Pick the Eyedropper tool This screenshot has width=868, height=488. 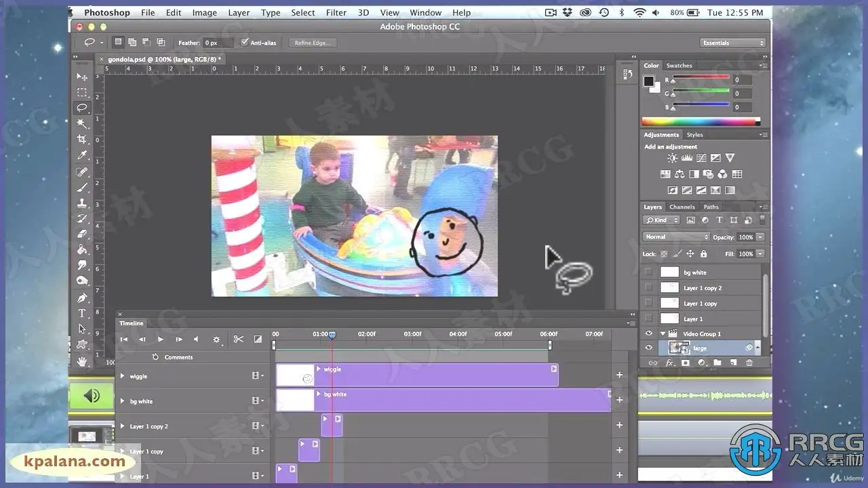tap(82, 156)
